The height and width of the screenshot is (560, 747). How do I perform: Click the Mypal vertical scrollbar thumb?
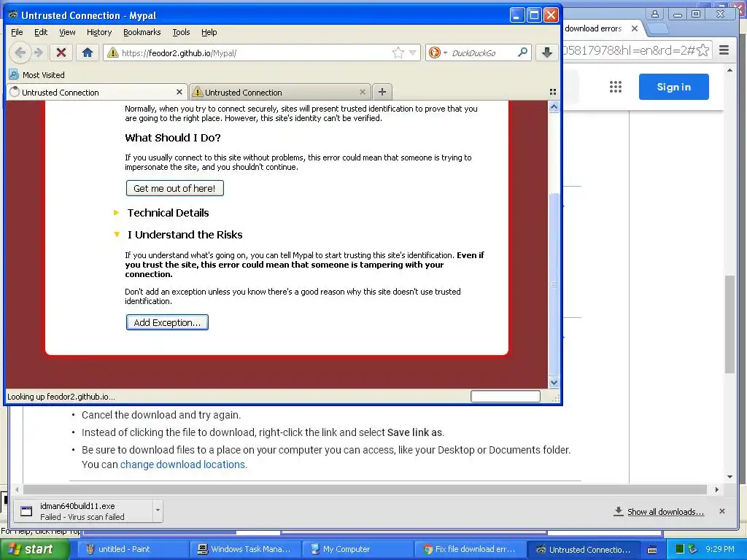pyautogui.click(x=554, y=284)
